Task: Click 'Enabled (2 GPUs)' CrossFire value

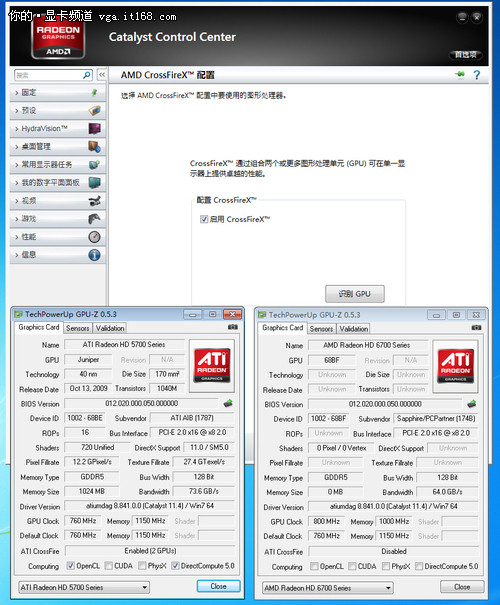Action: coord(150,551)
